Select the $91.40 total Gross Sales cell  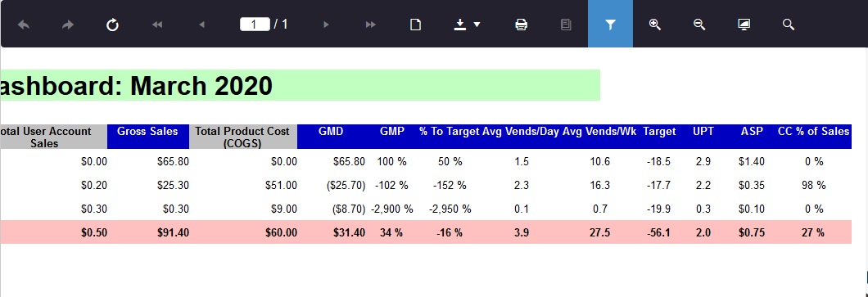173,233
